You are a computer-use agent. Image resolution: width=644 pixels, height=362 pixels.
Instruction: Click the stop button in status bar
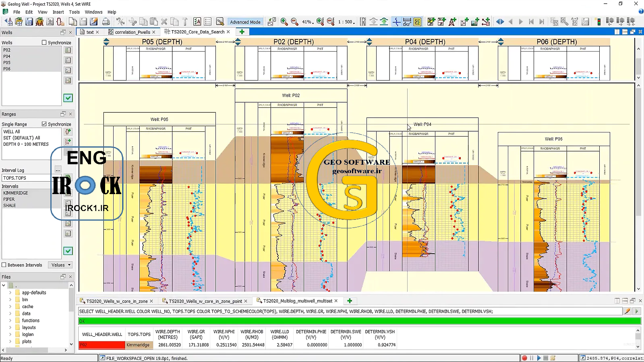(546, 358)
